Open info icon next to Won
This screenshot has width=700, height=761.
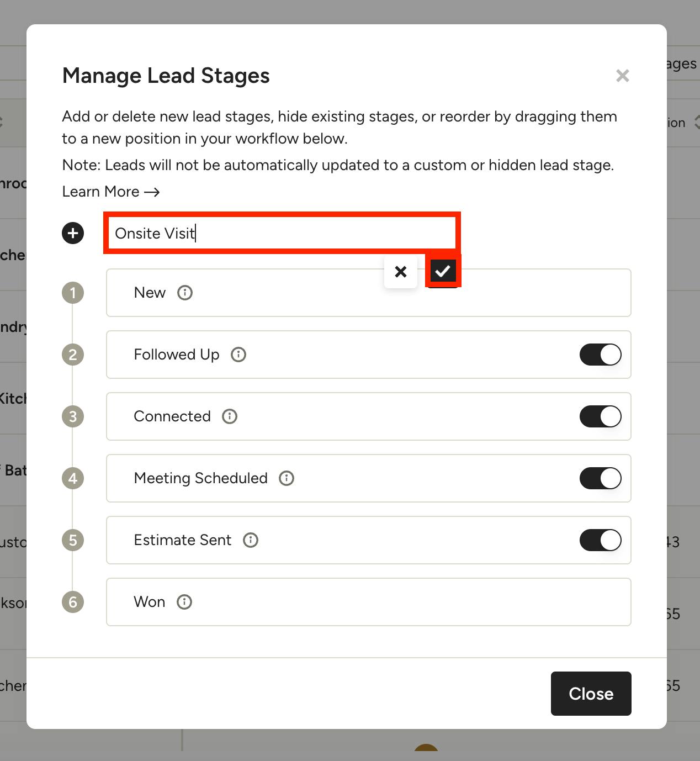coord(184,602)
